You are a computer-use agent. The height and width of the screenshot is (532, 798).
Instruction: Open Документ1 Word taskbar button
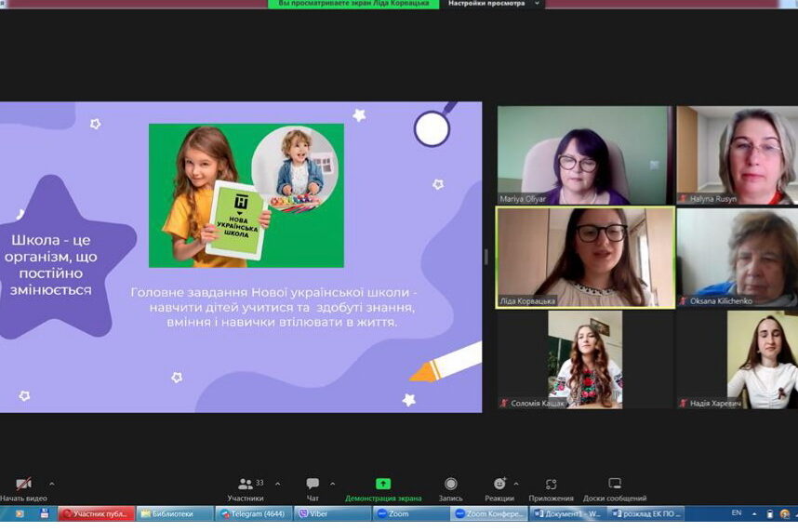click(569, 513)
